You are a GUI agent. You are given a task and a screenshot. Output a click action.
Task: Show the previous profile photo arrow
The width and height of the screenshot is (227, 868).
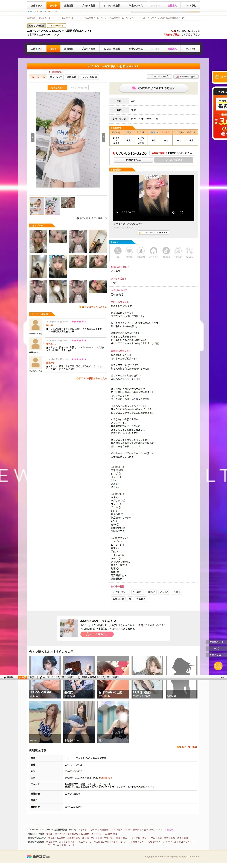tap(33, 137)
